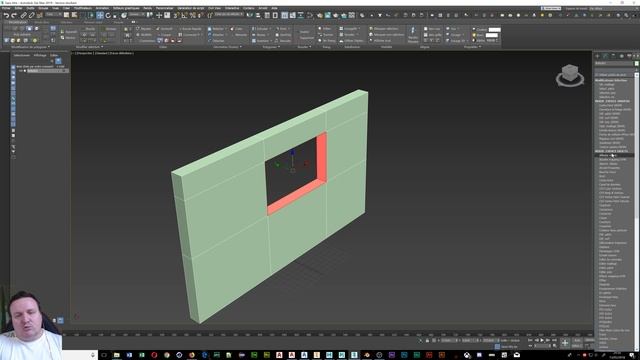The width and height of the screenshot is (640, 360).
Task: Click the Illum white color swatch
Action: tap(491, 35)
